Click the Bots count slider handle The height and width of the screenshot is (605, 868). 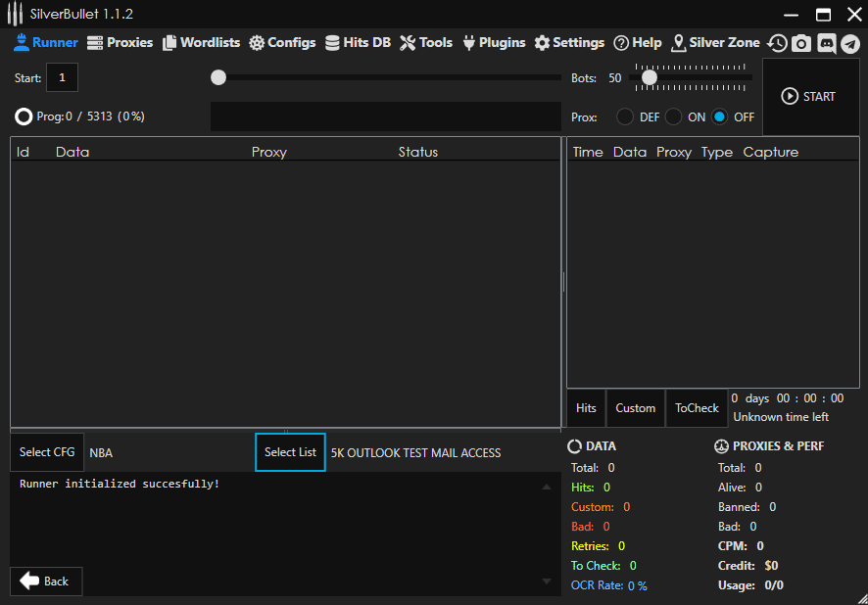tap(649, 77)
